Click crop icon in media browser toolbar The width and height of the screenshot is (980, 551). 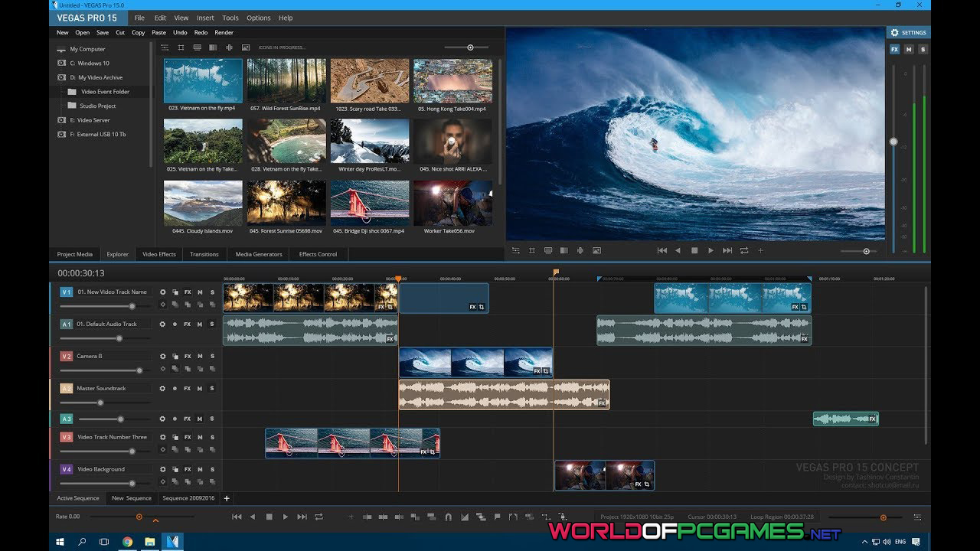[x=181, y=47]
